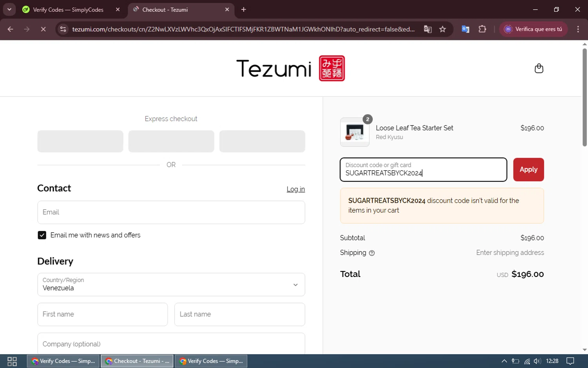Open the Google Translate extension icon
Screen dimensions: 588x368
465,29
